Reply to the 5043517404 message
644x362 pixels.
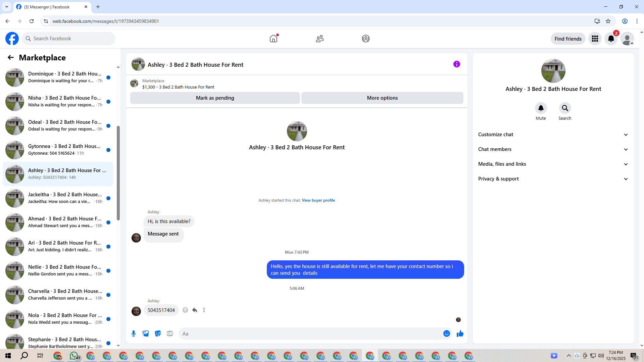click(x=195, y=310)
